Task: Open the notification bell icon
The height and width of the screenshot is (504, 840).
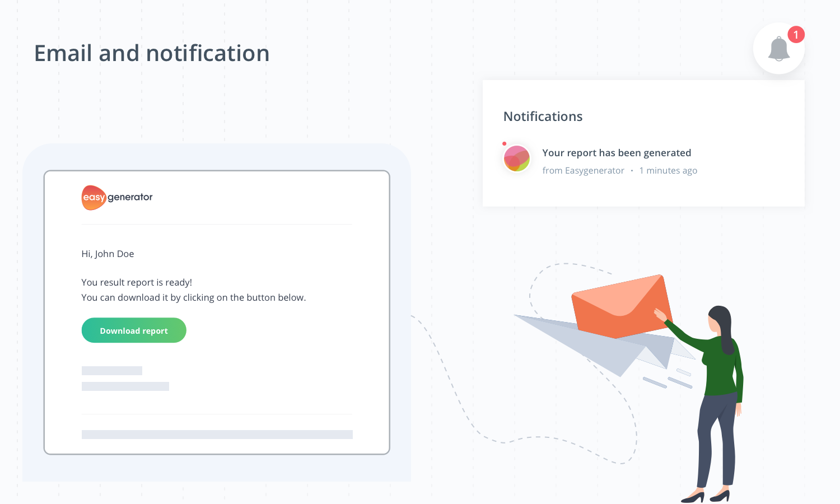Action: coord(778,49)
